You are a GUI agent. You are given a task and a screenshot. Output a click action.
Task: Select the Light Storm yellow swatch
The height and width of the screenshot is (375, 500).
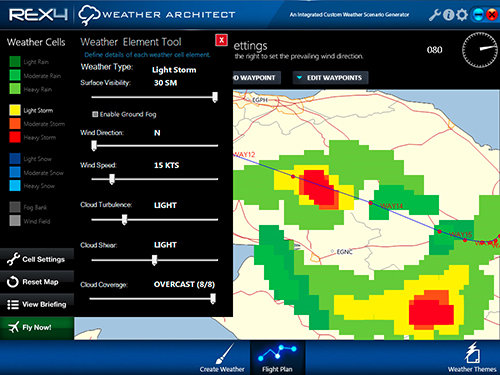[x=15, y=110]
